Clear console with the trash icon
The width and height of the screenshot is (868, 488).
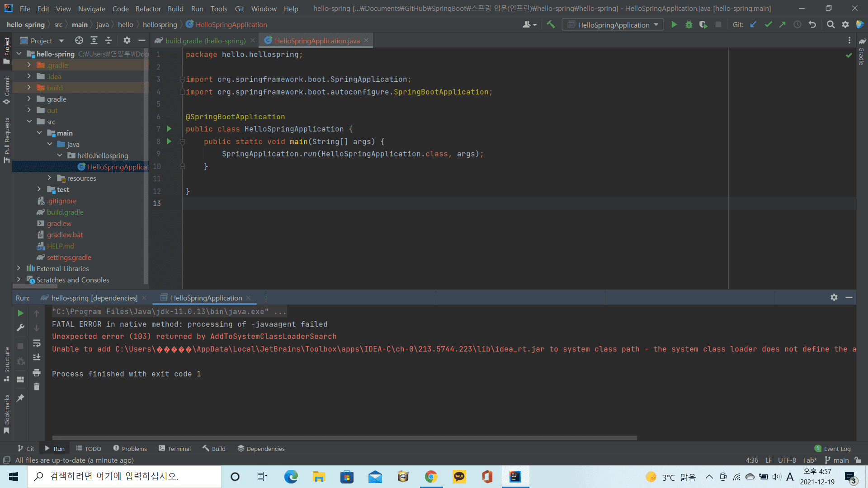(x=37, y=387)
